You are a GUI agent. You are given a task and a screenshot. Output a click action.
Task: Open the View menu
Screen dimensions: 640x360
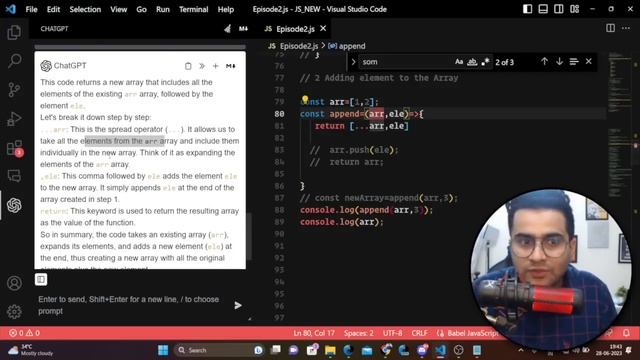point(118,9)
